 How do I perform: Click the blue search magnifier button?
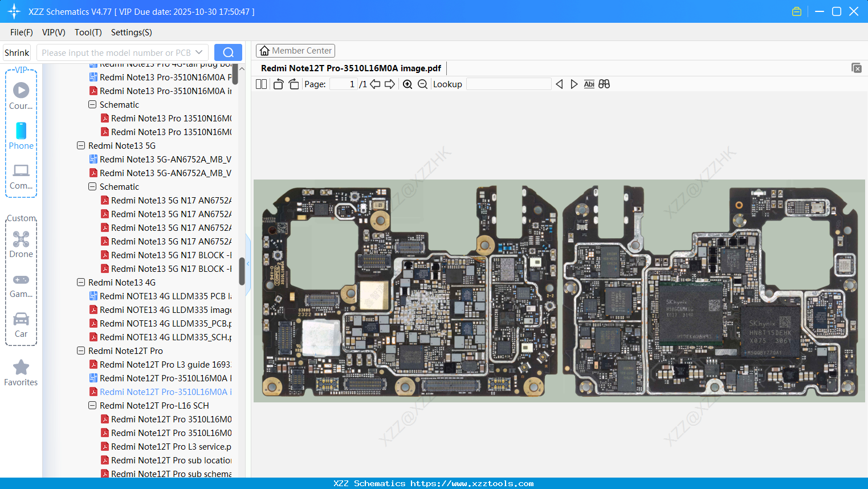tap(228, 52)
